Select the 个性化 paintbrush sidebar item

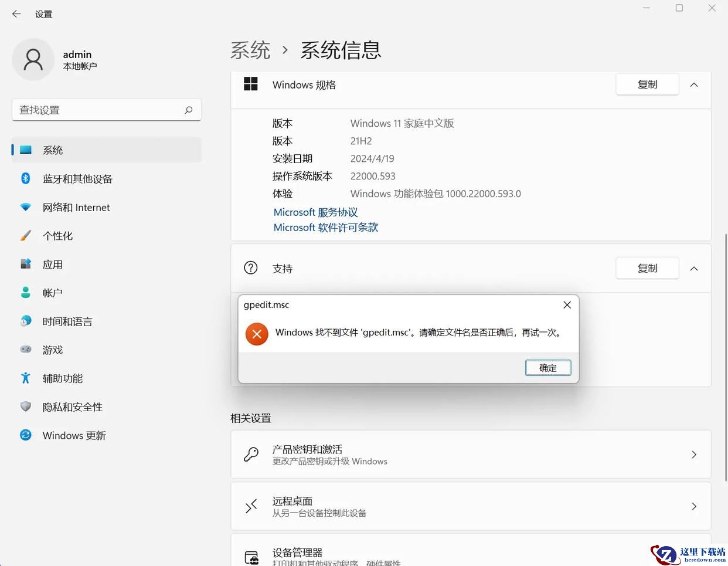(x=57, y=236)
